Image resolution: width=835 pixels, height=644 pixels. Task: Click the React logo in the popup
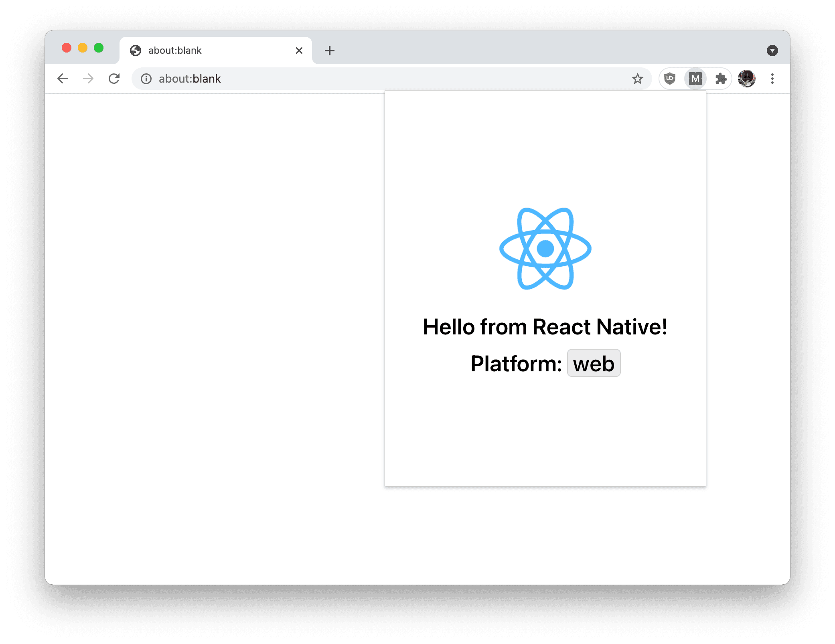pyautogui.click(x=545, y=249)
